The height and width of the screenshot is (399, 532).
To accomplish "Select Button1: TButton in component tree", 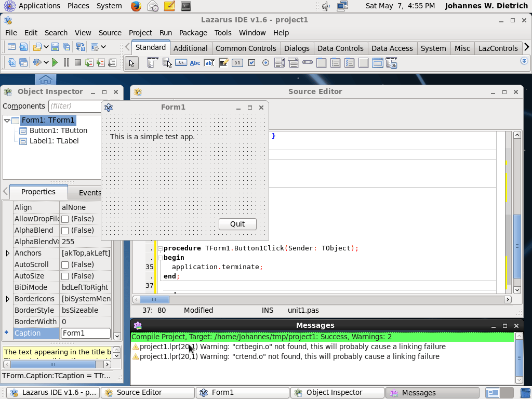I will [x=58, y=130].
